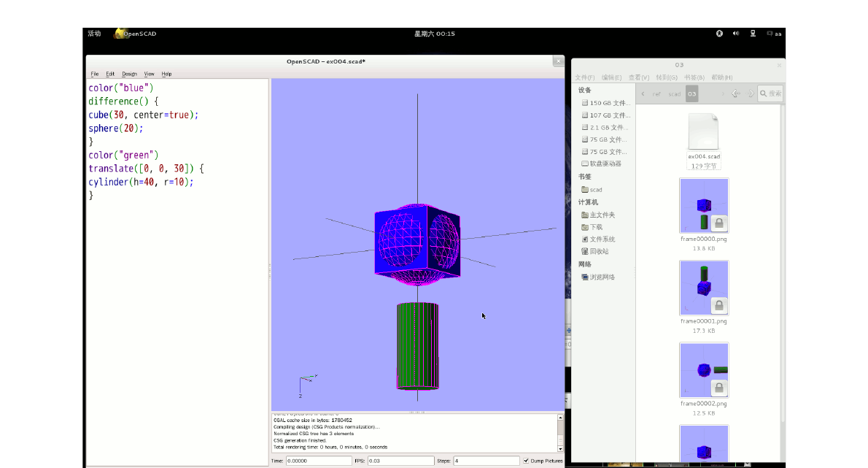868x468 pixels.
Task: Open 帮助(H) menu in file manager
Action: point(722,77)
